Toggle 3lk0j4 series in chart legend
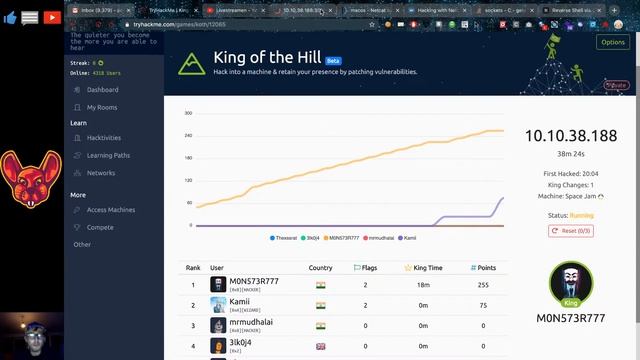The image size is (640, 360). point(310,238)
